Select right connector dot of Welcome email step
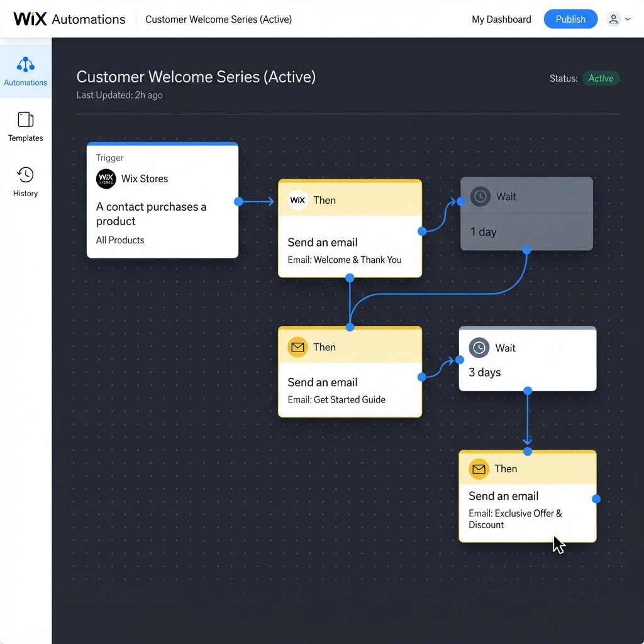Image resolution: width=644 pixels, height=644 pixels. pos(422,231)
